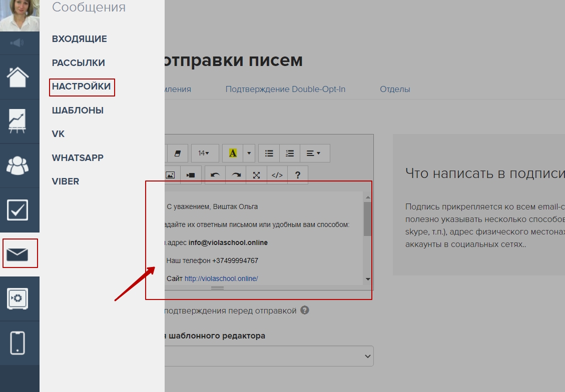Viewport: 565px width, 392px height.
Task: Expand the text color dropdown arrow
Action: [249, 153]
